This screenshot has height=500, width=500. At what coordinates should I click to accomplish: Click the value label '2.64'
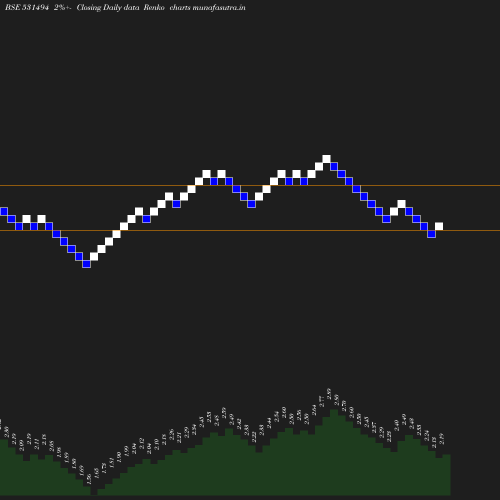314,410
